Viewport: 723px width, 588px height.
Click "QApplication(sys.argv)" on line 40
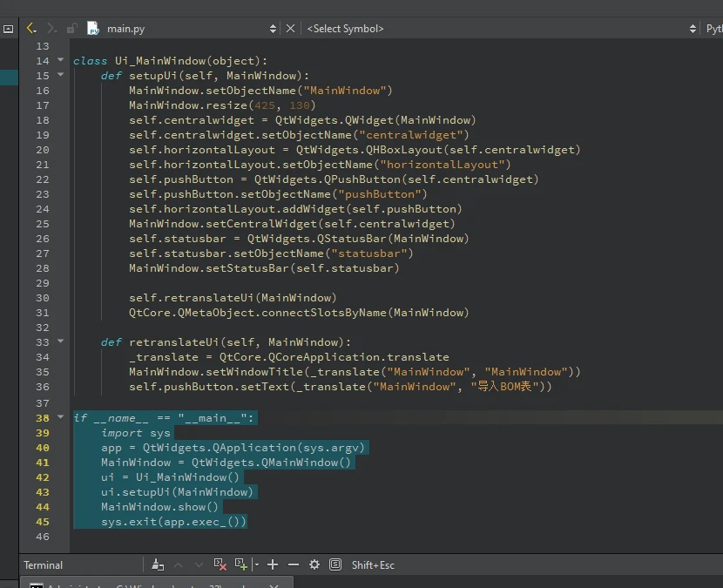(288, 448)
